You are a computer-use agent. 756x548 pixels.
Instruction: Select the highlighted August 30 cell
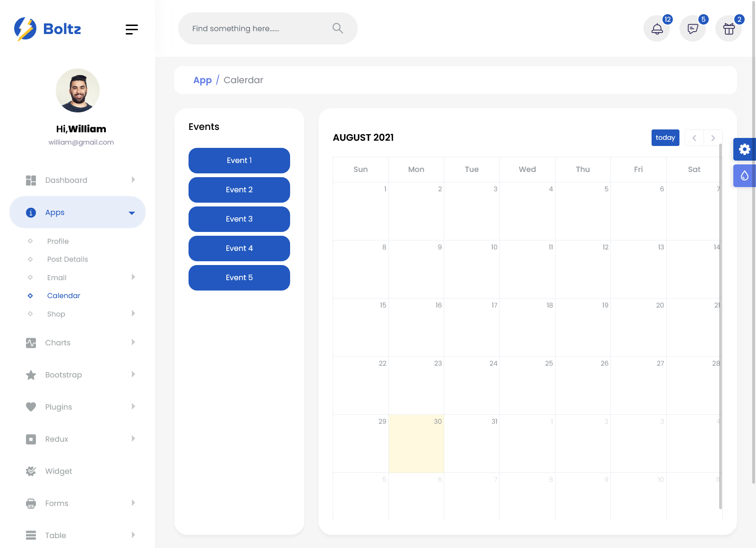click(416, 444)
